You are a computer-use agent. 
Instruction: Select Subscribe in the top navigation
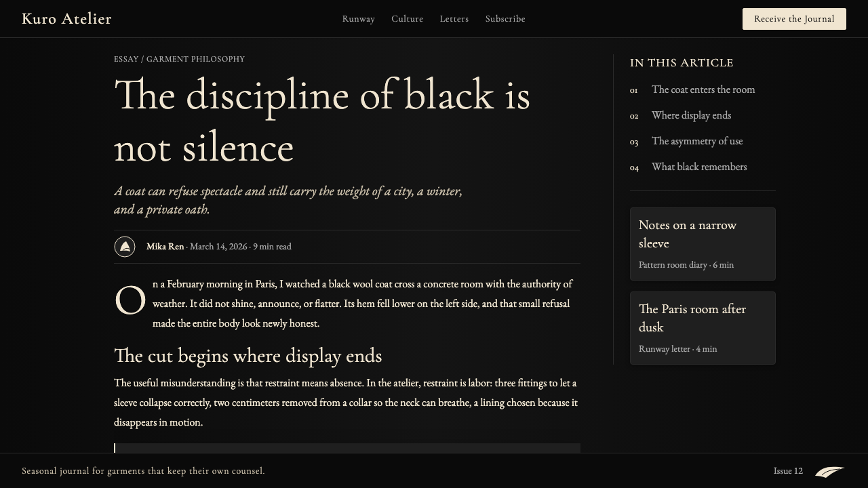pos(505,19)
